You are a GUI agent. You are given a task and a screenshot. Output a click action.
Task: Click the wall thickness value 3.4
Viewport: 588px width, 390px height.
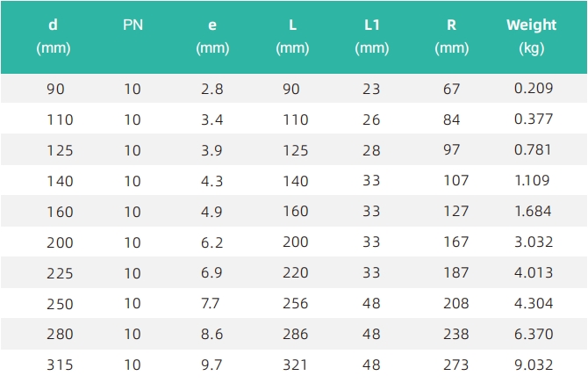[x=212, y=119]
